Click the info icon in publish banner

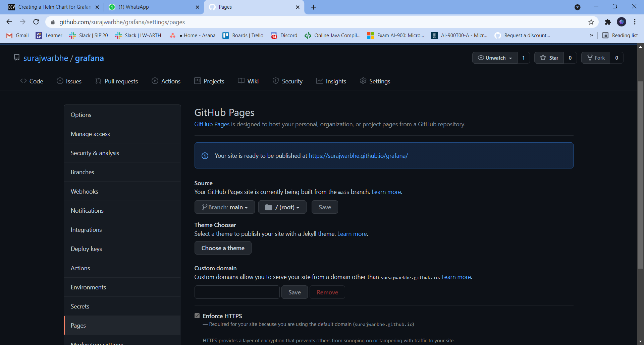click(205, 155)
